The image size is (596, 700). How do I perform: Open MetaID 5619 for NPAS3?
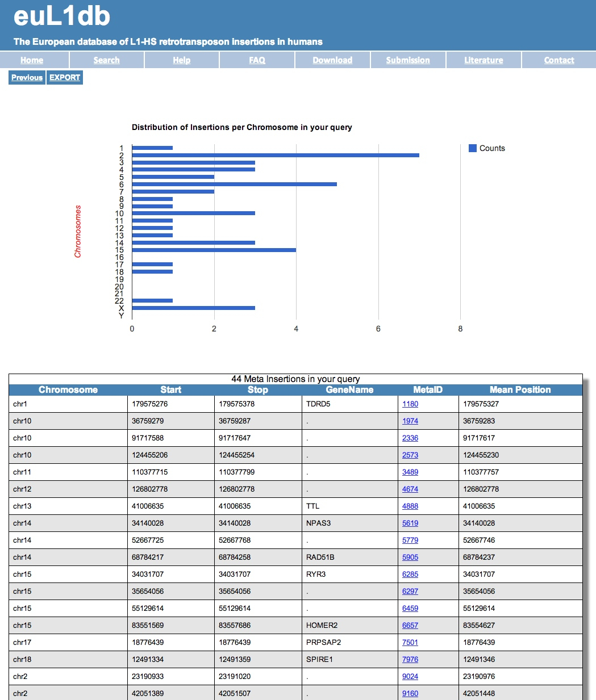click(x=410, y=523)
